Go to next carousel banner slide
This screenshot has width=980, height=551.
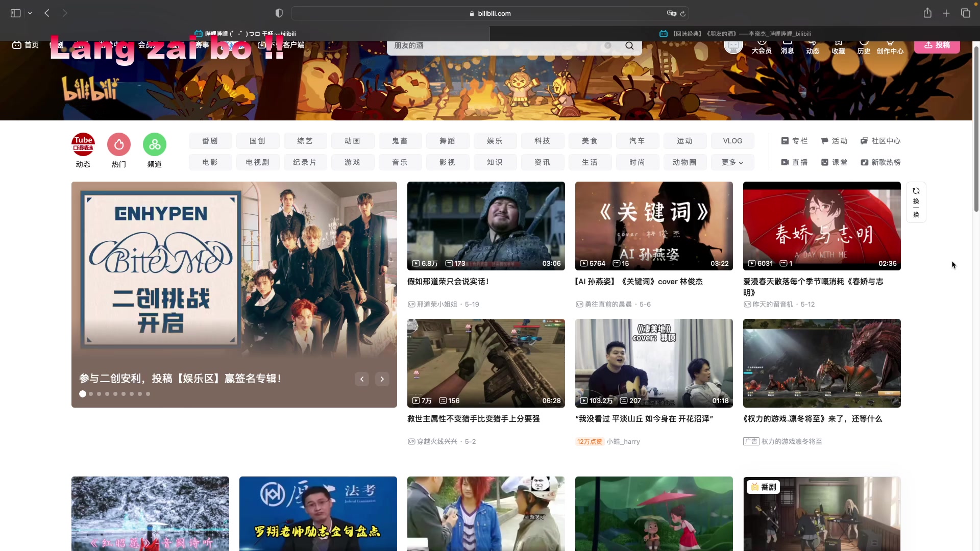click(x=382, y=379)
